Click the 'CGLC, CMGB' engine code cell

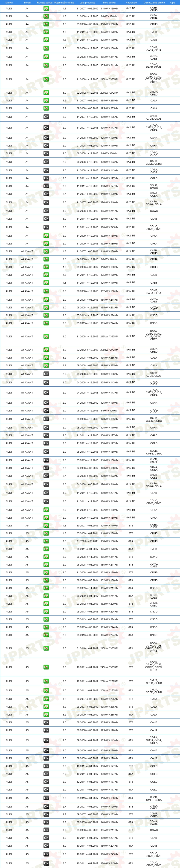(x=154, y=186)
